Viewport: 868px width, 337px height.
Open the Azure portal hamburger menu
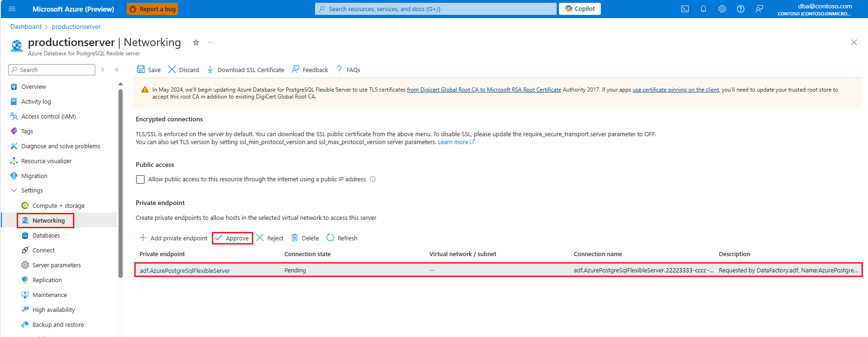pos(12,9)
